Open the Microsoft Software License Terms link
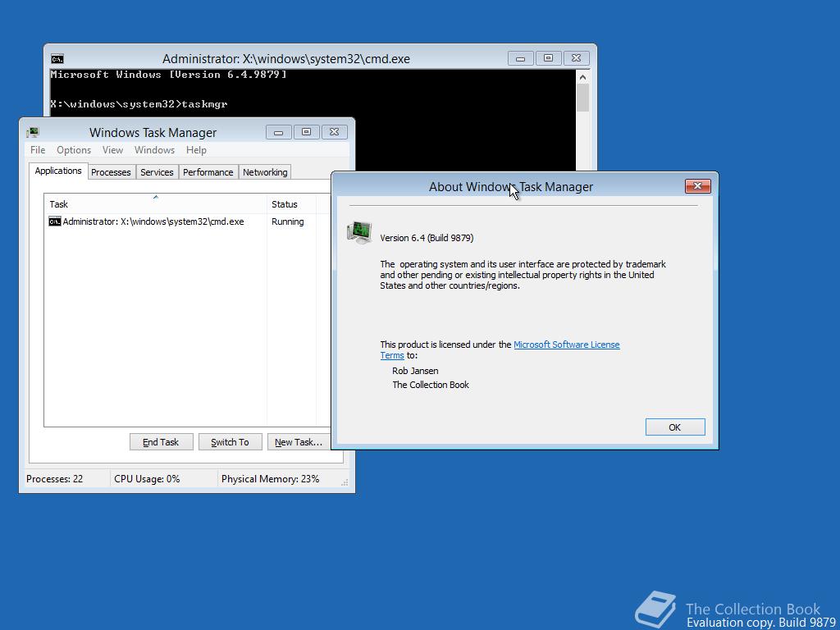Screen dimensions: 840x630 566,345
